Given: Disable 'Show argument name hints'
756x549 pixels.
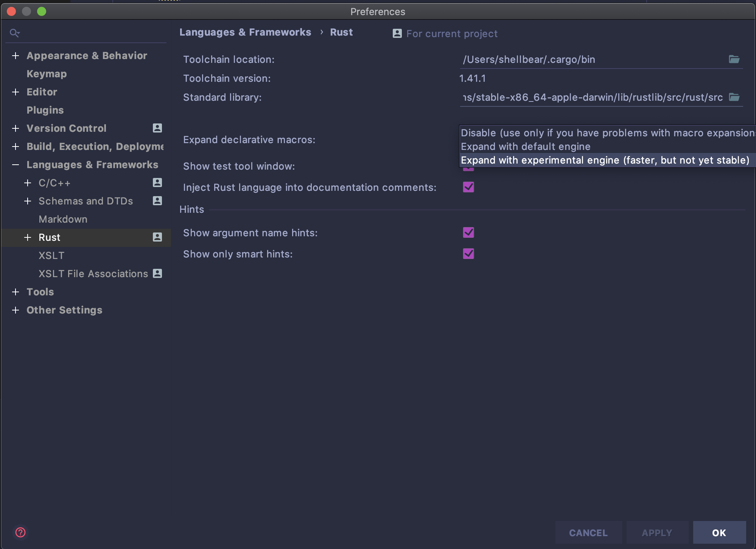Looking at the screenshot, I should (x=468, y=232).
